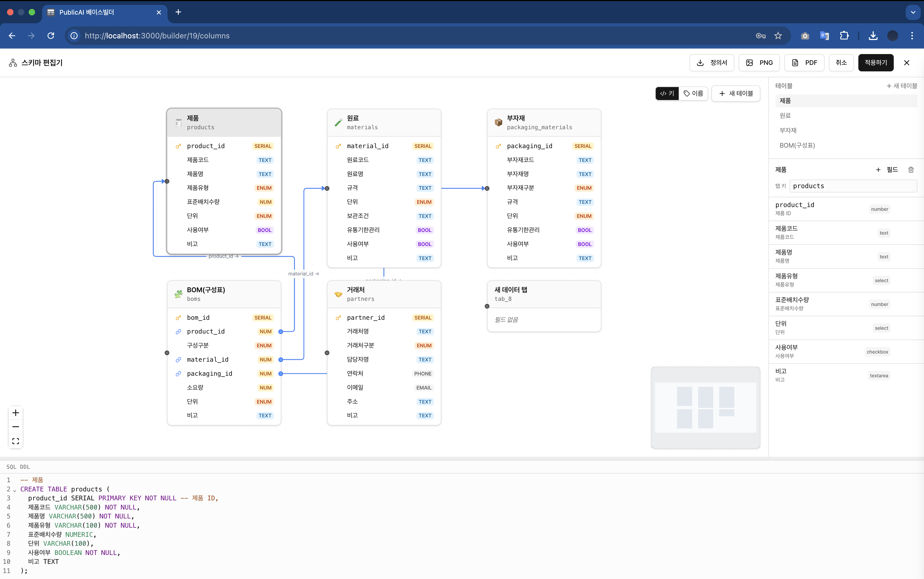Image resolution: width=924 pixels, height=579 pixels.
Task: Select BOM(구성표) in the table list
Action: pos(797,145)
